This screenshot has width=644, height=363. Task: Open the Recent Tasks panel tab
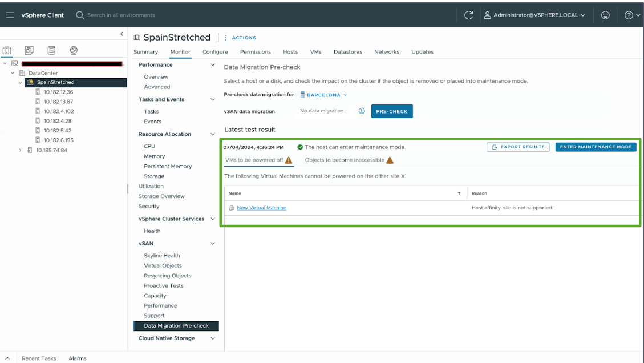coord(39,358)
